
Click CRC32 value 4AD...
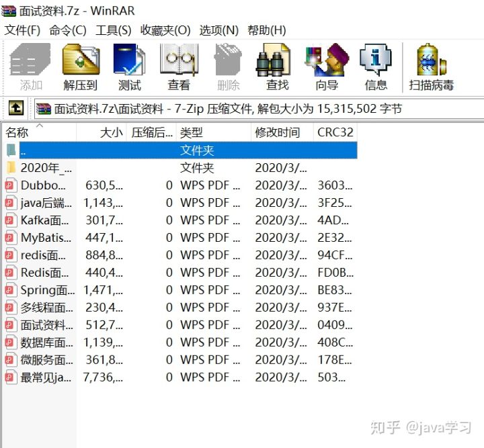(333, 220)
